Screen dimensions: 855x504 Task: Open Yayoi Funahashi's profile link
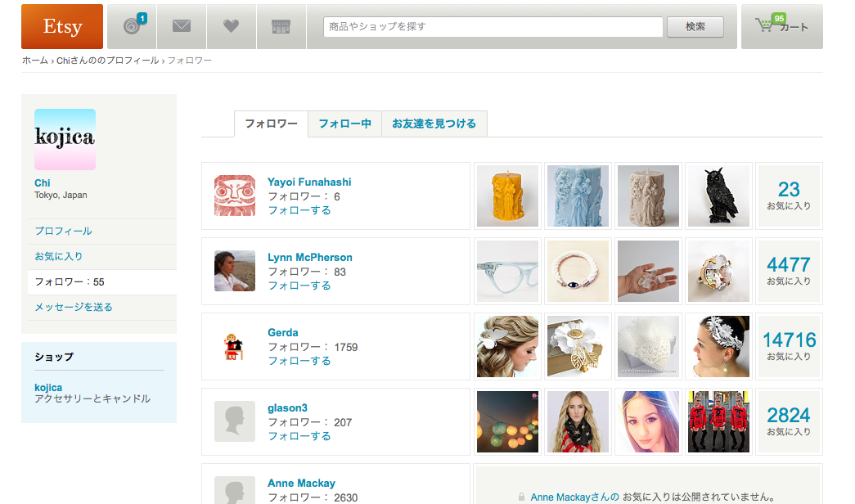tap(309, 182)
